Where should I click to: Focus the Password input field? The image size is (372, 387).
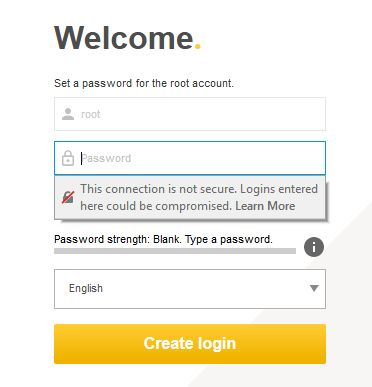click(190, 158)
